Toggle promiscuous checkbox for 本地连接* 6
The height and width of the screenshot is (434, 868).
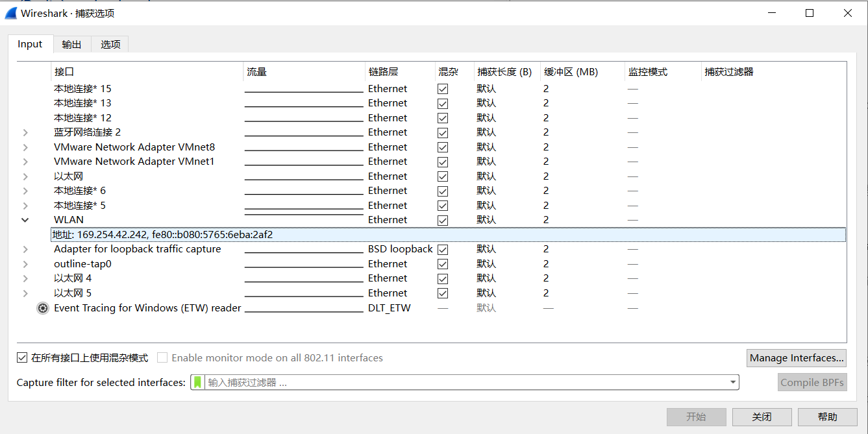pos(443,191)
